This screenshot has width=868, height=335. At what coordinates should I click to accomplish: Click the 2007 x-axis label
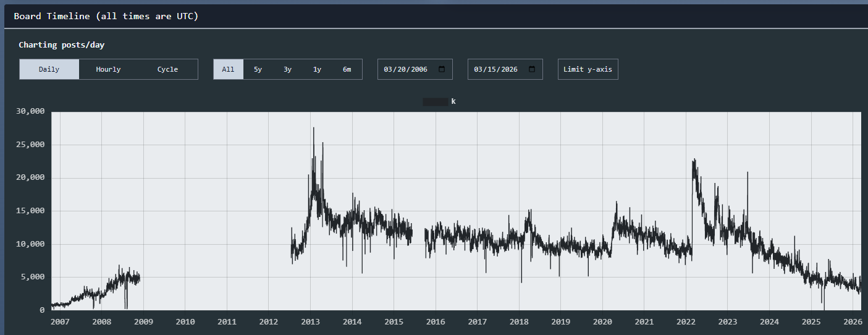[x=60, y=322]
